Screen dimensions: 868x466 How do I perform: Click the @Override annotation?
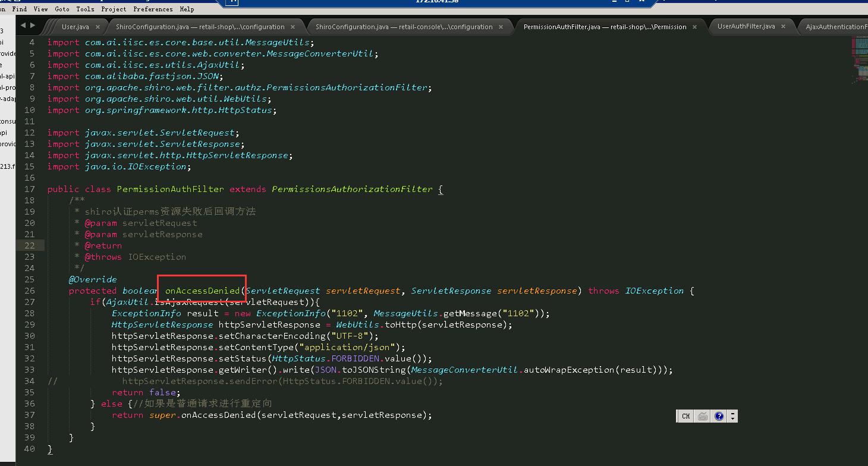(x=93, y=279)
